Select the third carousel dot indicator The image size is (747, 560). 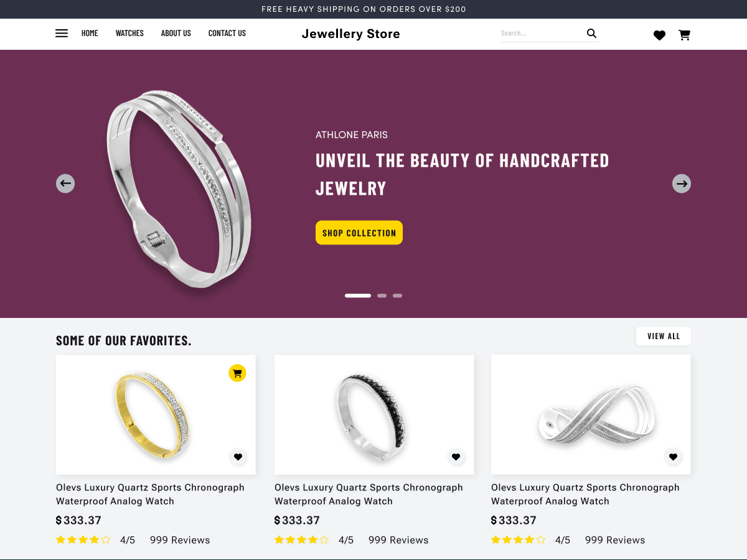pos(397,296)
